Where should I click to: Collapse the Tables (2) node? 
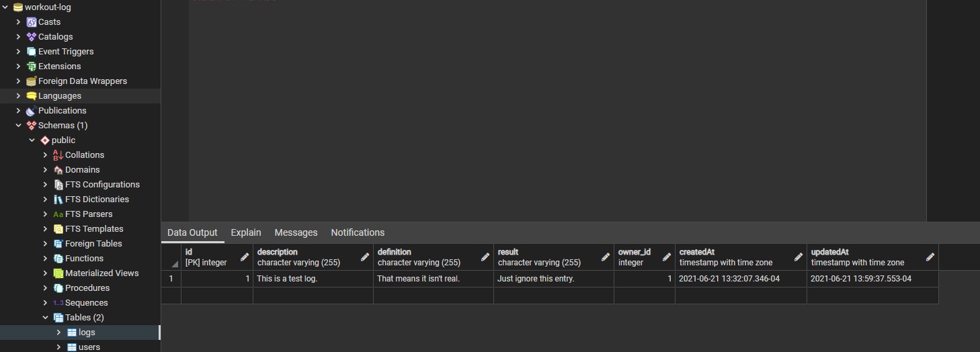coord(46,318)
